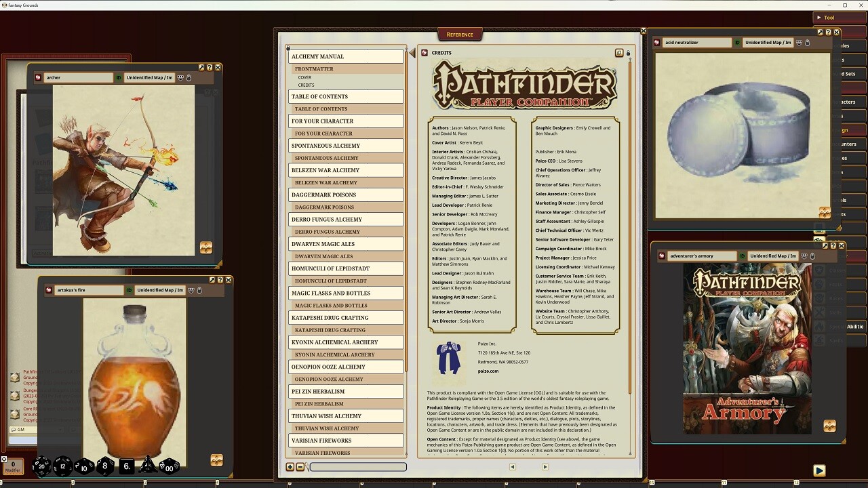The image size is (868, 488).
Task: Click the share/mask icon in acid neutralizer header
Action: coord(799,43)
